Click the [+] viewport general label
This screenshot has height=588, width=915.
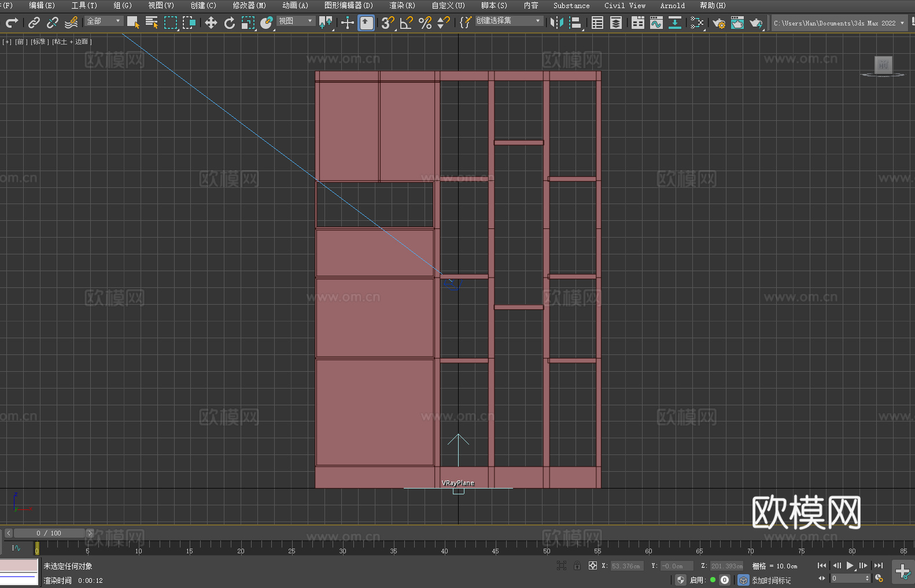(x=7, y=42)
